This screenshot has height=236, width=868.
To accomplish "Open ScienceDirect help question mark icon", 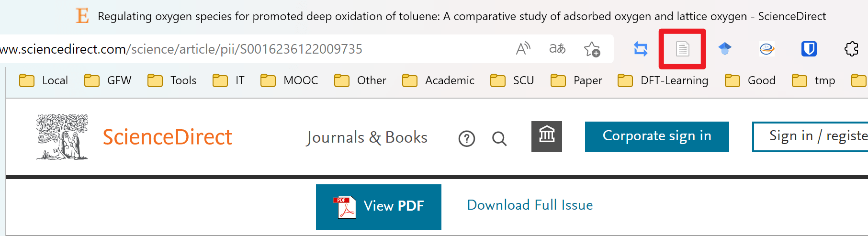I will (x=466, y=139).
